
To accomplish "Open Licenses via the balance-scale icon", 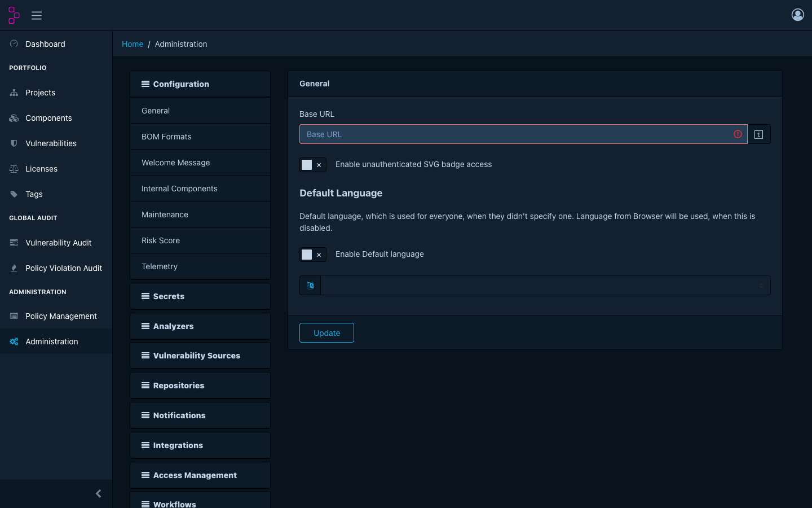I will coord(14,169).
